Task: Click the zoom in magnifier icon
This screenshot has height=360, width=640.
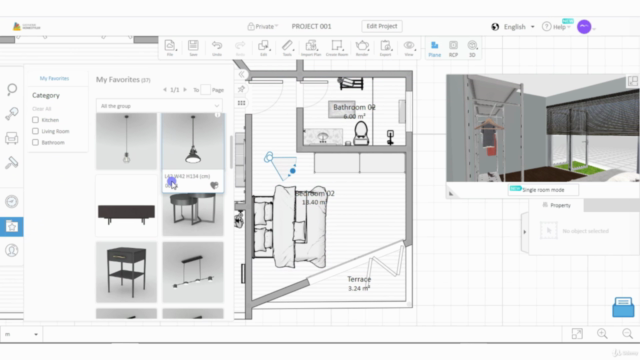Action: click(602, 334)
